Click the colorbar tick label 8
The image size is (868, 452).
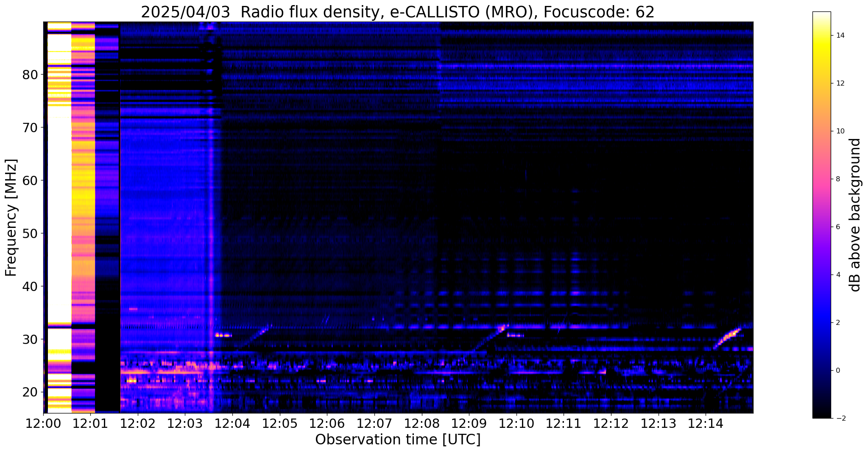click(837, 179)
